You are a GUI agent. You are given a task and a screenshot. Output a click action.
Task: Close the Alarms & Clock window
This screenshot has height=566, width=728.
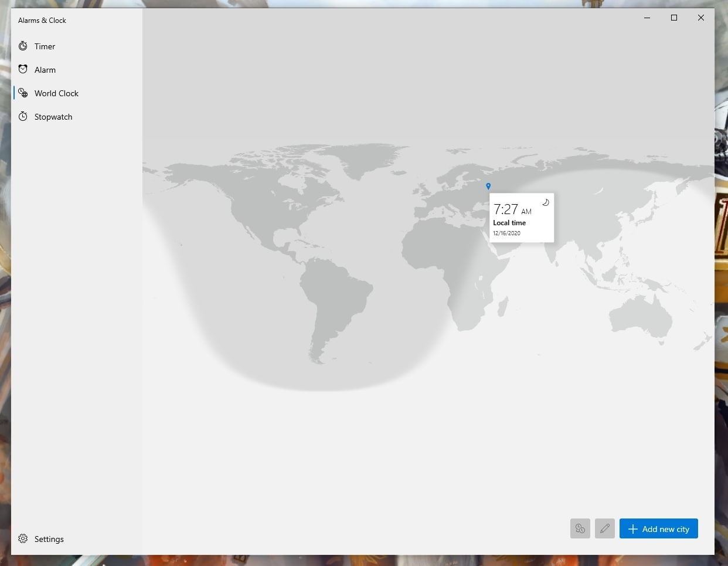point(701,18)
